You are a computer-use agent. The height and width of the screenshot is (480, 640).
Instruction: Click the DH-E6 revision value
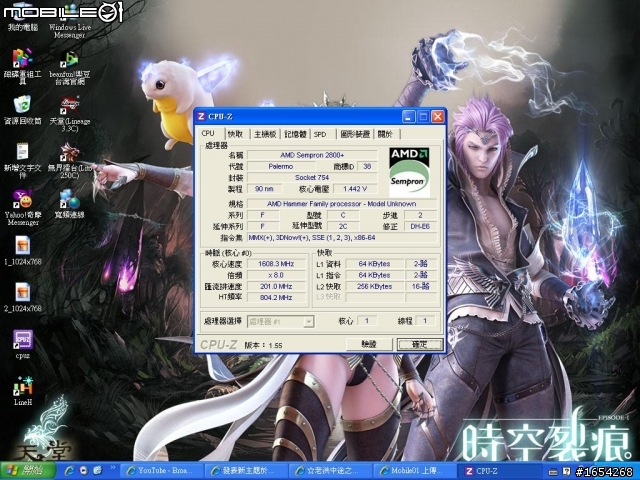click(x=420, y=226)
